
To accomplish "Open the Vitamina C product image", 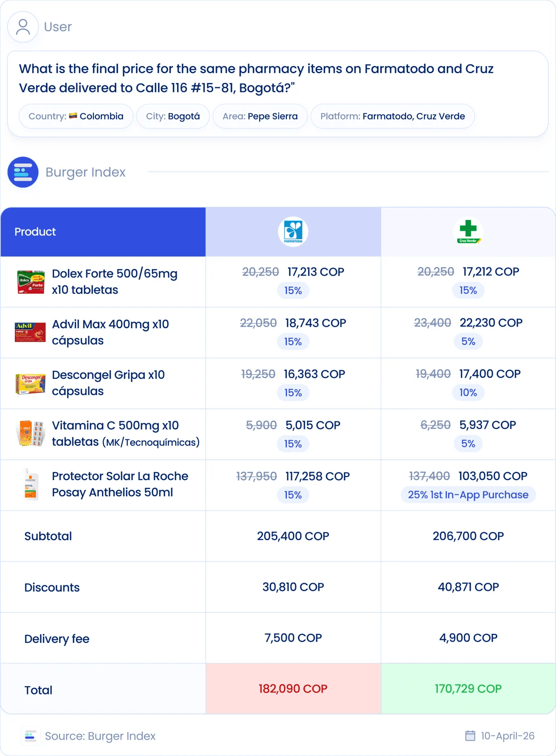I will (x=31, y=433).
